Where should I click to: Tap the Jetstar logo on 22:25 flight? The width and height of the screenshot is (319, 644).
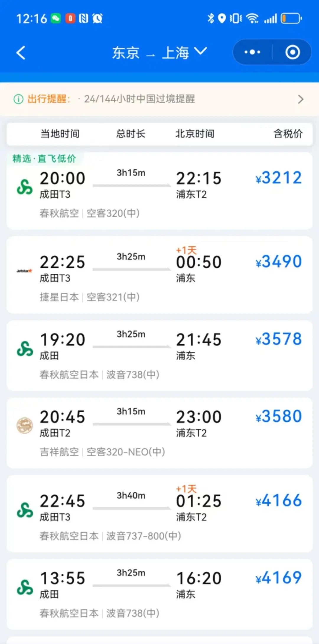point(25,271)
